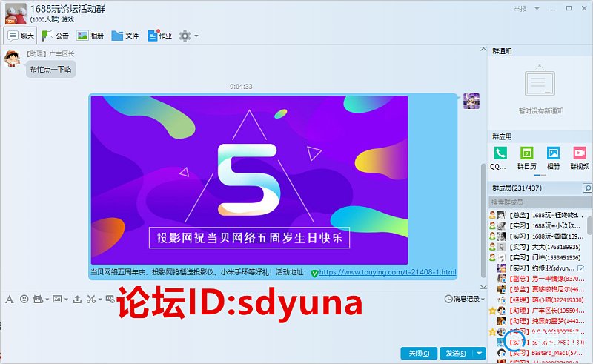Click the GIF sticker icon in input toolbar

click(x=38, y=300)
